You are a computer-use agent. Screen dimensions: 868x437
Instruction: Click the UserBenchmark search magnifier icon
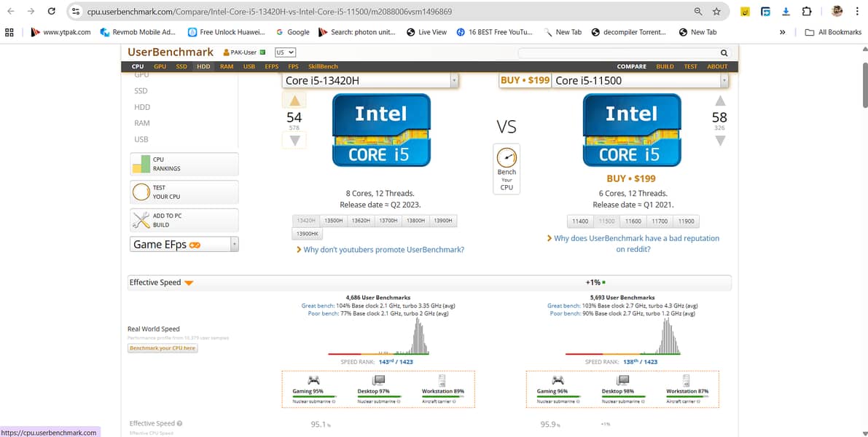click(723, 52)
